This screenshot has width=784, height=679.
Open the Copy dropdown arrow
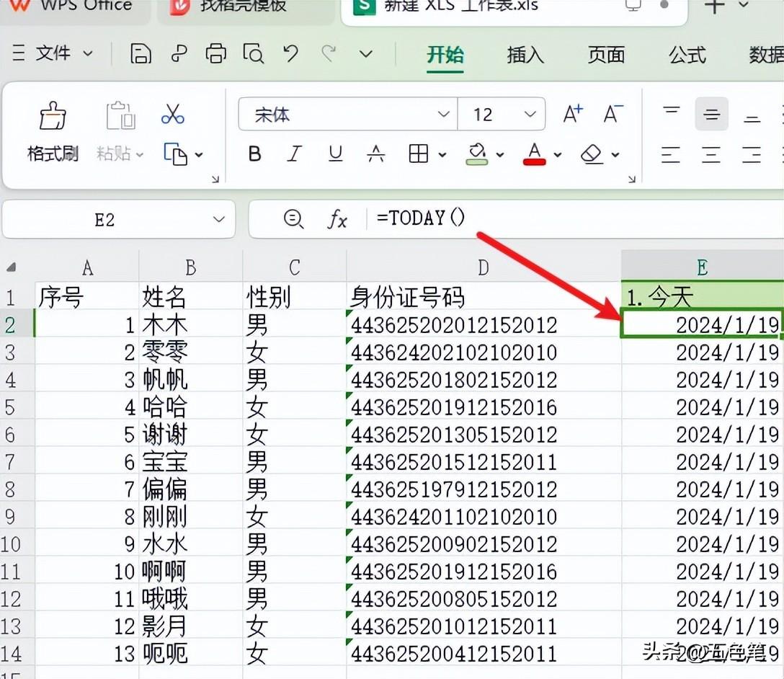pyautogui.click(x=199, y=155)
